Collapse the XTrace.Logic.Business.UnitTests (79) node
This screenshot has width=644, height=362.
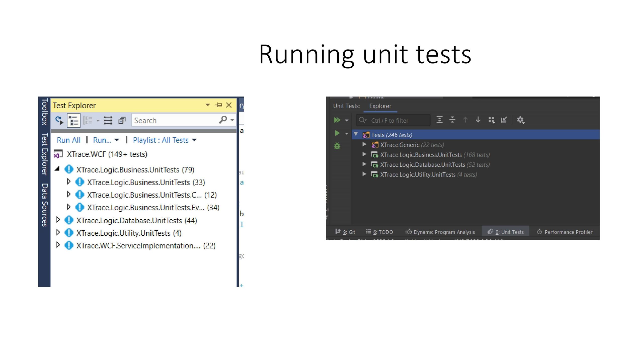(x=57, y=169)
